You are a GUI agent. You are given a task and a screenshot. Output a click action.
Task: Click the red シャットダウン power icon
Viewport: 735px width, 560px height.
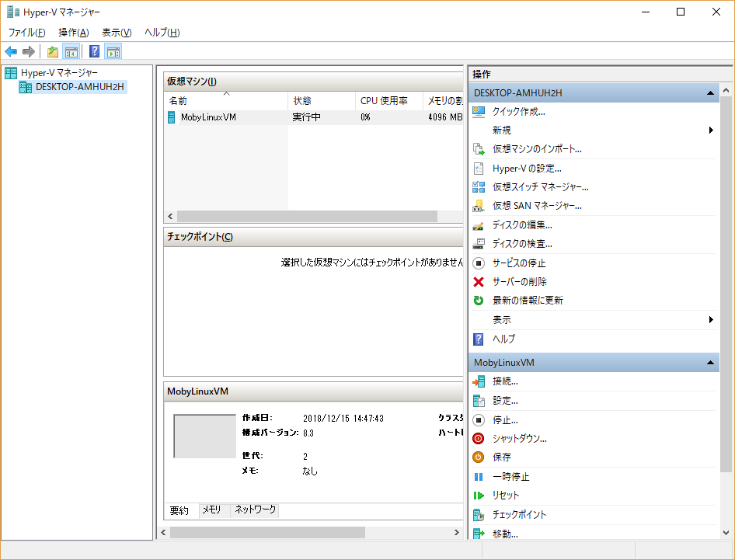pyautogui.click(x=478, y=439)
